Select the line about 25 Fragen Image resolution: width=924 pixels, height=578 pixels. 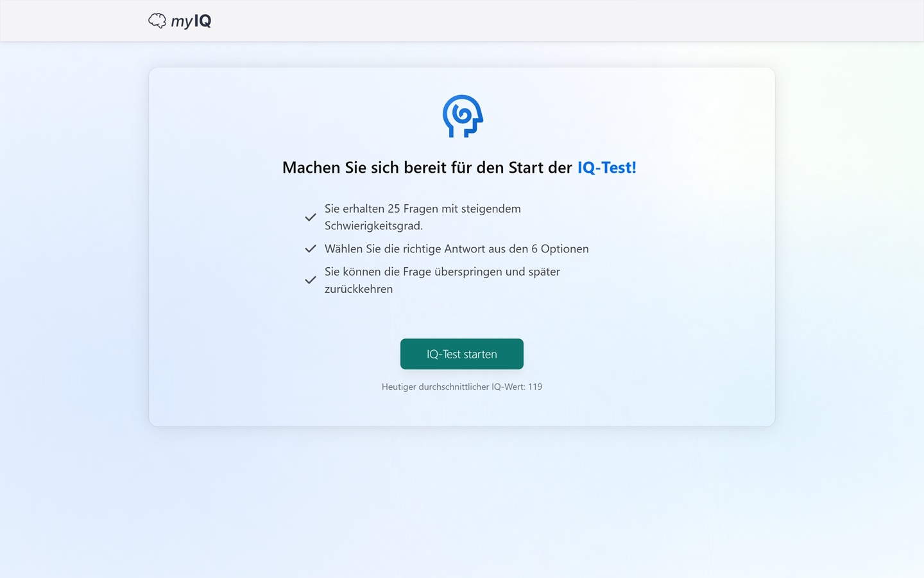(x=422, y=216)
